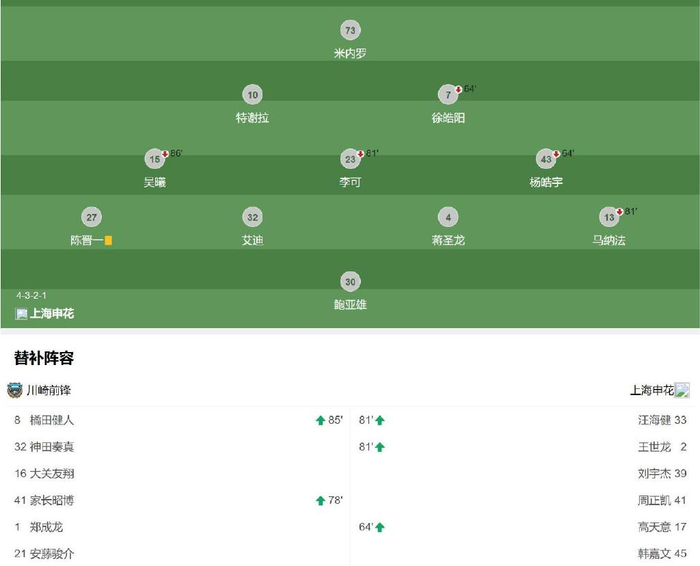Viewport: 700px width, 566px height.
Task: Click the red substitution arrow on number 13
Action: (x=620, y=211)
